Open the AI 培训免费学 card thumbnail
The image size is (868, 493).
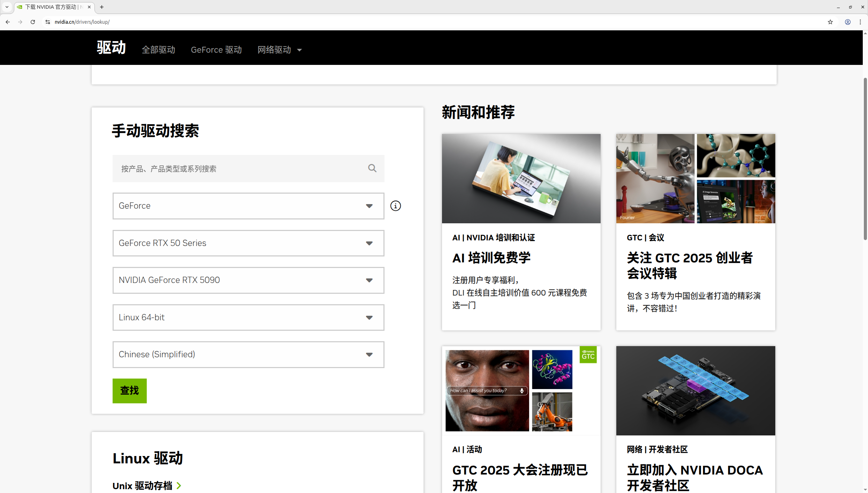pyautogui.click(x=521, y=179)
